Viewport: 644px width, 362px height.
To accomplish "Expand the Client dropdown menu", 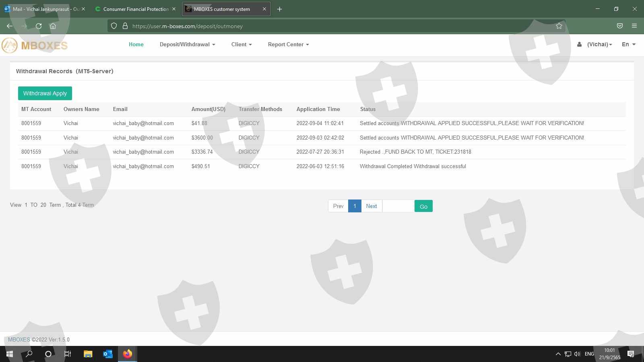I will 242,44.
